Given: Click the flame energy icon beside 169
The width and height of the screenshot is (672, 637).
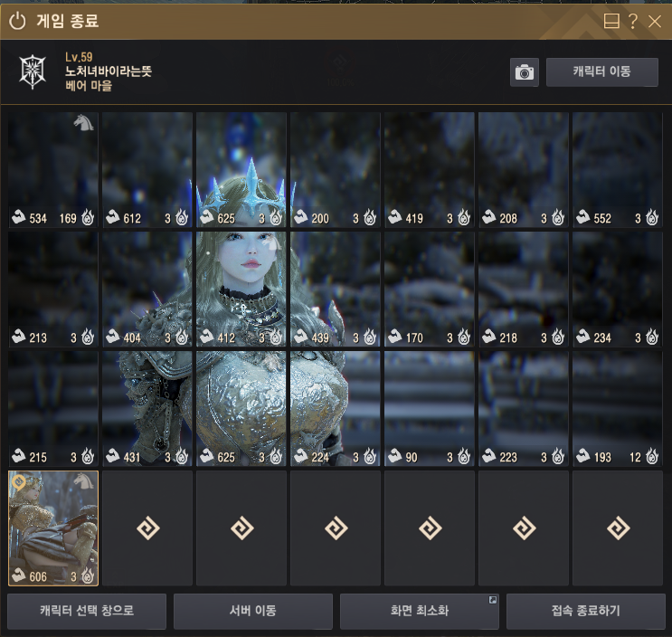Looking at the screenshot, I should 88,217.
